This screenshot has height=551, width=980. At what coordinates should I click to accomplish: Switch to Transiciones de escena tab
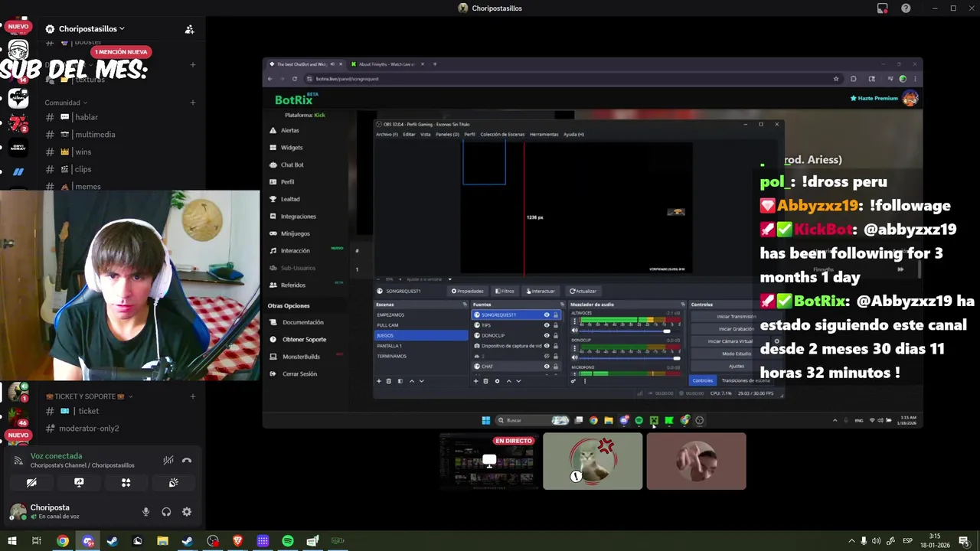tap(746, 380)
